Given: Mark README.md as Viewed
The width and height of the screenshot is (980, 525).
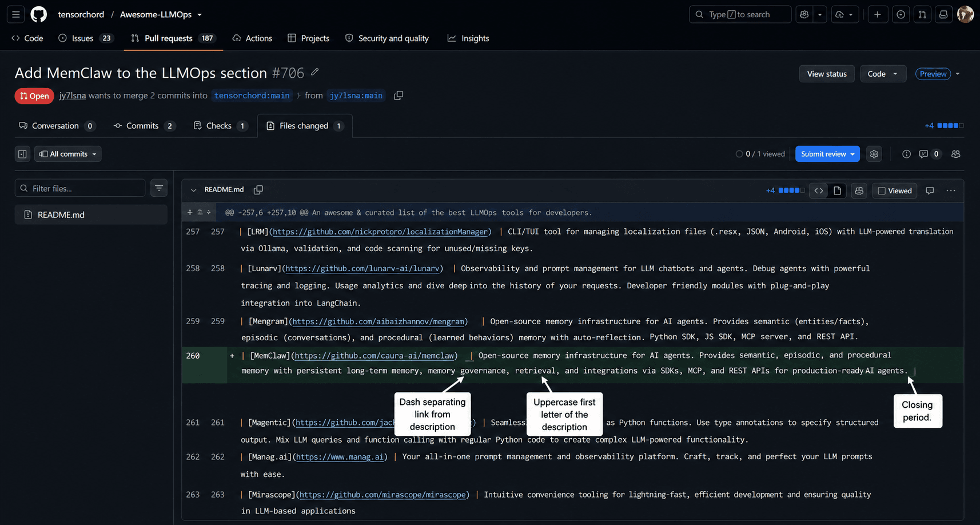Looking at the screenshot, I should coord(895,190).
